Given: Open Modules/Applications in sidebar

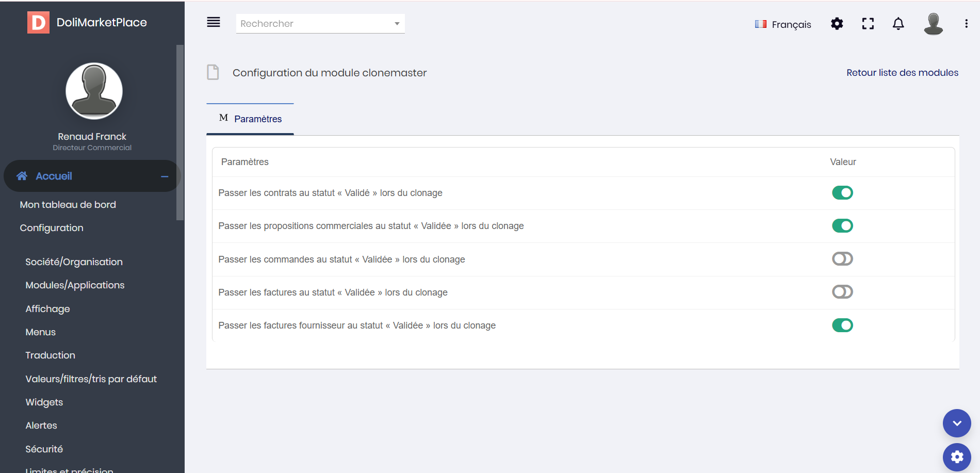Looking at the screenshot, I should [x=75, y=285].
